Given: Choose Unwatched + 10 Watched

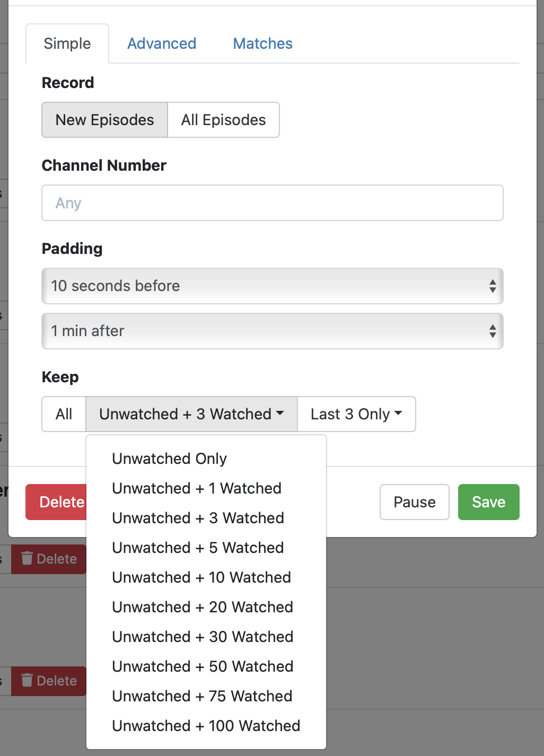Looking at the screenshot, I should 201,577.
